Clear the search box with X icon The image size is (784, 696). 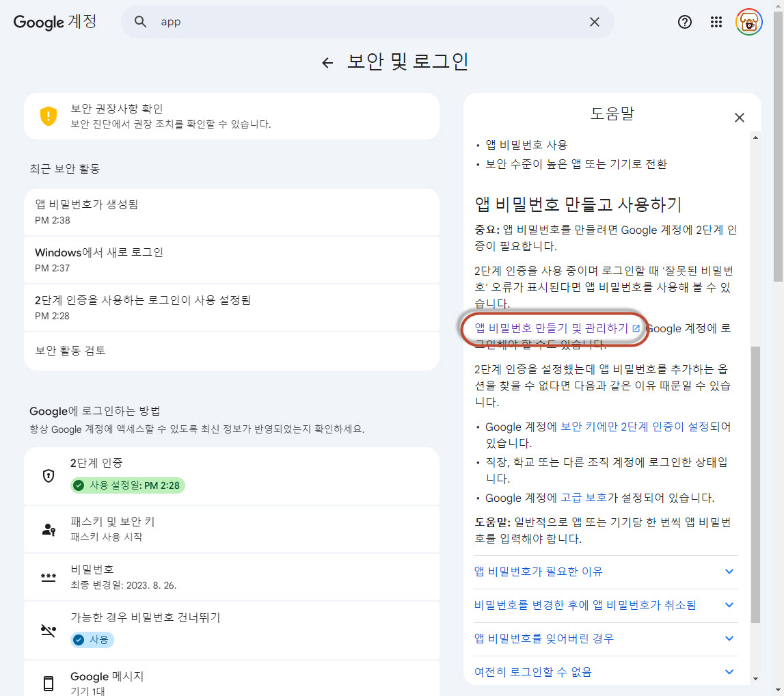[595, 22]
